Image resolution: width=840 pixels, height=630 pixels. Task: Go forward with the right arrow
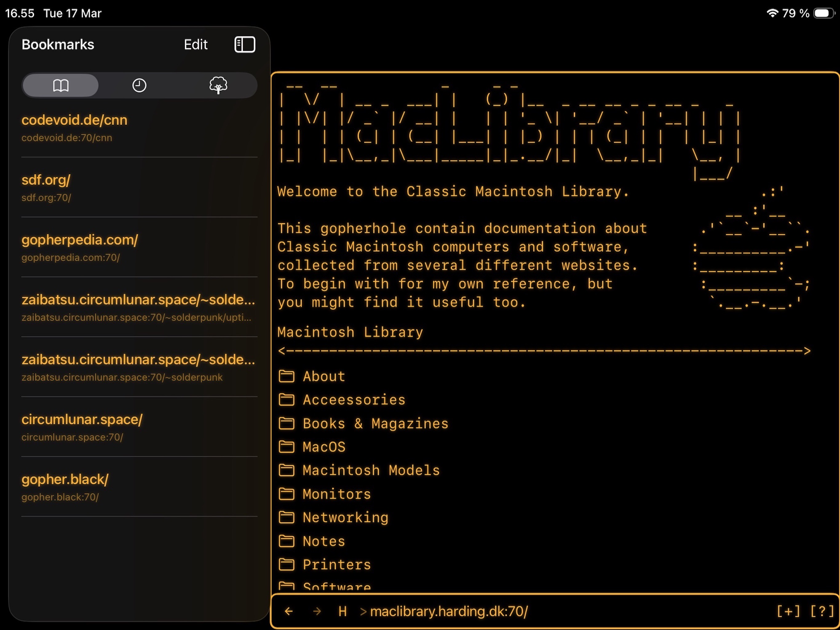click(x=317, y=611)
